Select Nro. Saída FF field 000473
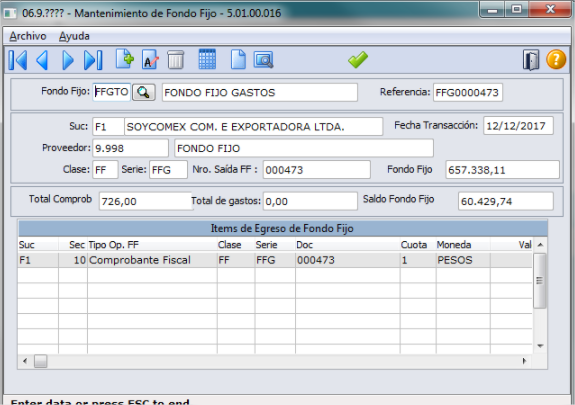Viewport: 575px width, 405px height. pos(316,170)
